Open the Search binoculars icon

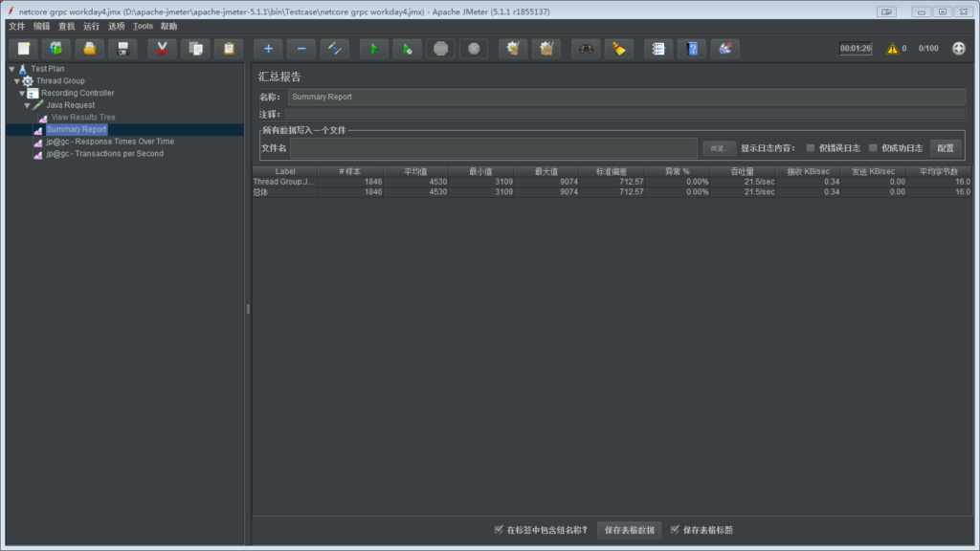(586, 49)
